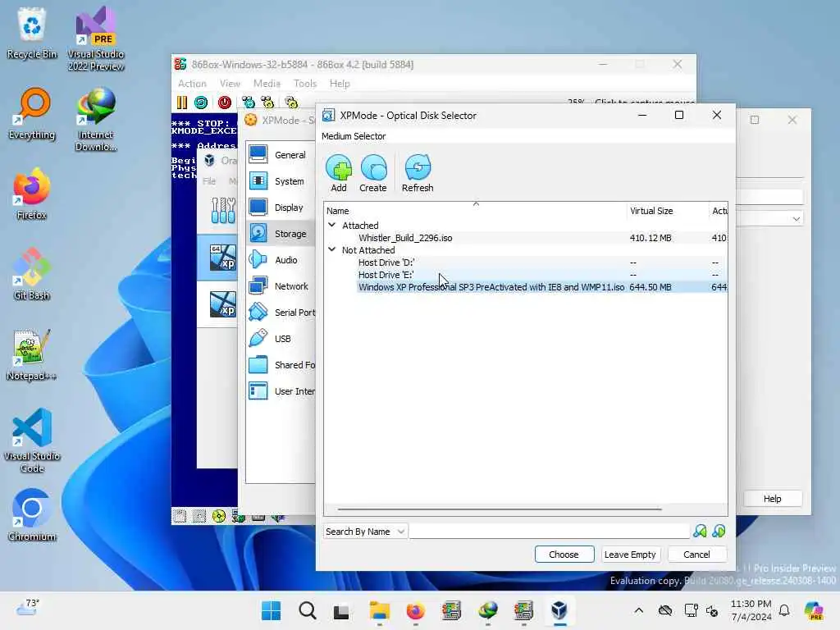Open the weather widget showing 73°
Viewport: 840px width, 630px height.
coord(28,608)
